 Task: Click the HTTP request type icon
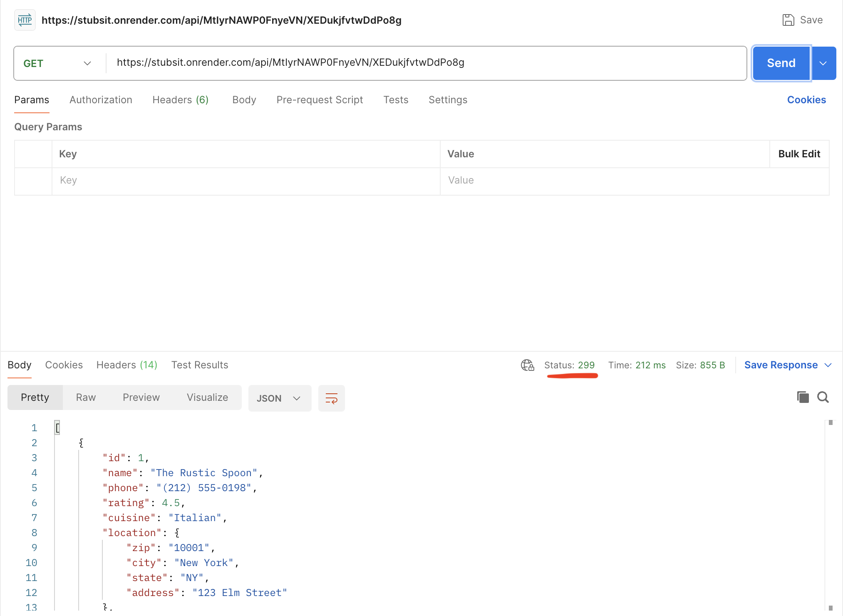(25, 20)
